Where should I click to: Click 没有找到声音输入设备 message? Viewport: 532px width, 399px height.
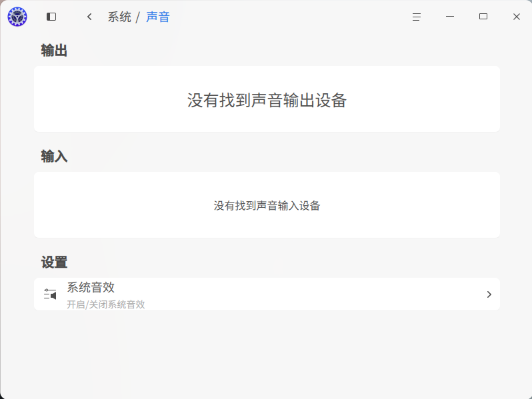pos(267,206)
